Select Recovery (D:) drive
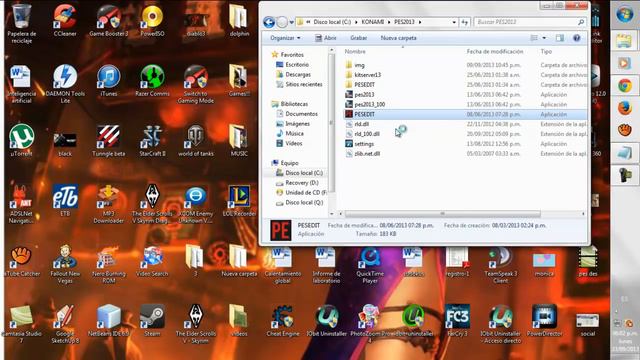 pyautogui.click(x=297, y=182)
